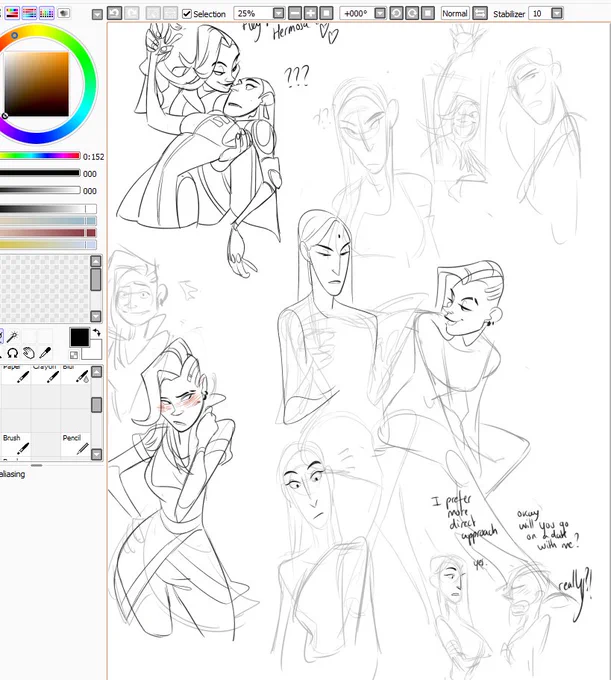Swap the foreground and background colors
The height and width of the screenshot is (680, 611).
(x=97, y=333)
